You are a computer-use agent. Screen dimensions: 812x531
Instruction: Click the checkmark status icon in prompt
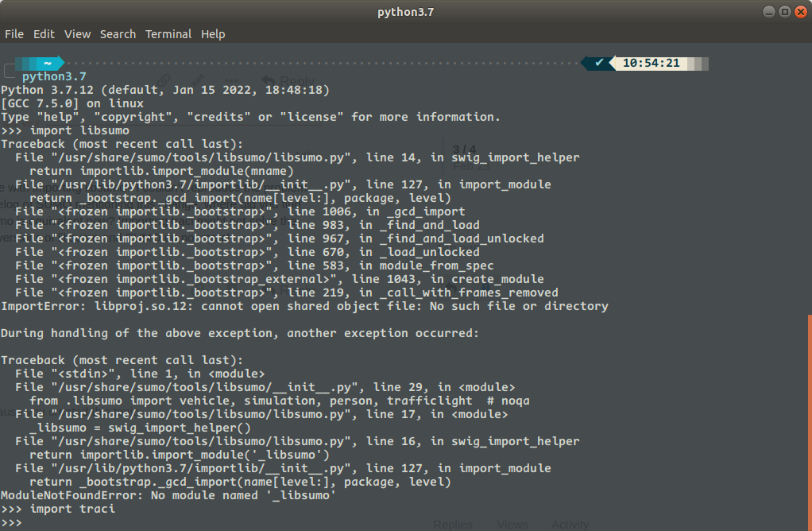pyautogui.click(x=599, y=63)
